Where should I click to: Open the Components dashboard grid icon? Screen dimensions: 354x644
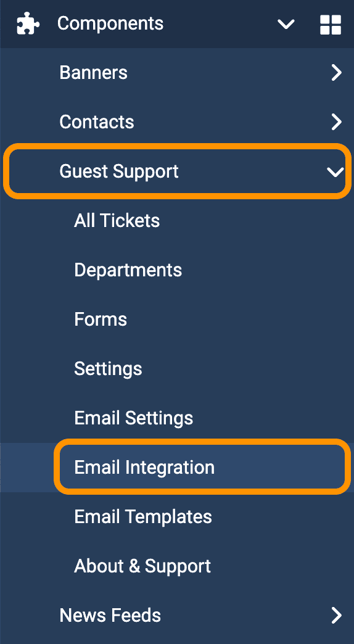(331, 24)
